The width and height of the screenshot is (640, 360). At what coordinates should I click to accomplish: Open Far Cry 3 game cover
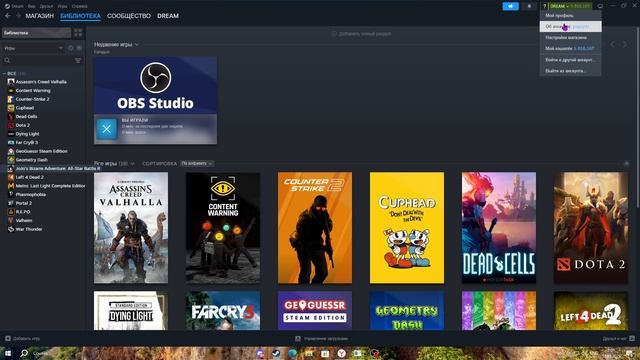pos(223,311)
